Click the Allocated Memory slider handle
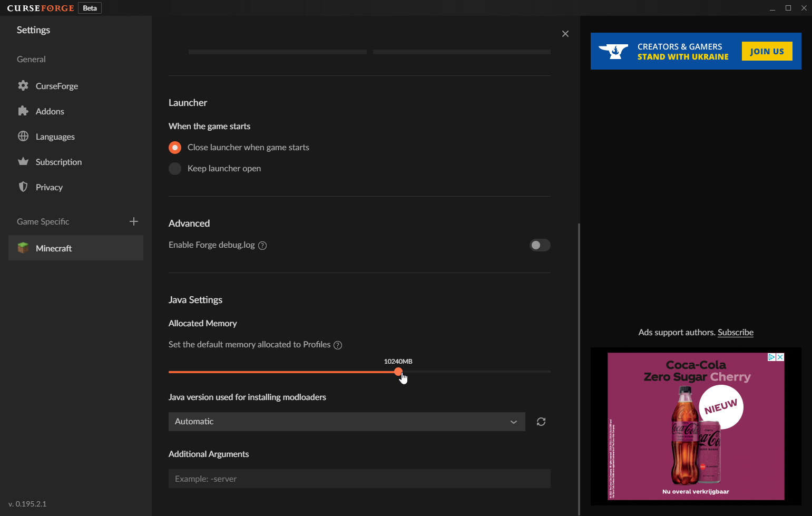The height and width of the screenshot is (516, 812). click(x=398, y=372)
